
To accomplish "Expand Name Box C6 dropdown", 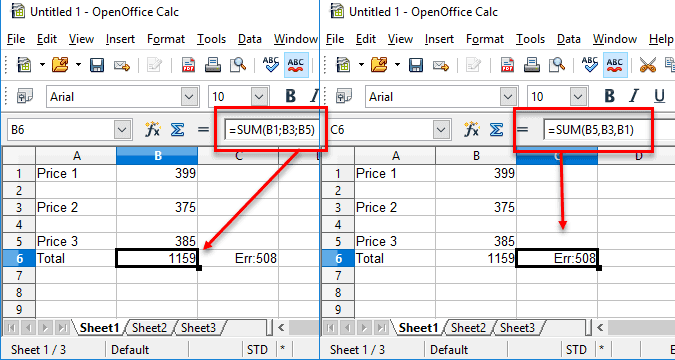I will pyautogui.click(x=441, y=130).
